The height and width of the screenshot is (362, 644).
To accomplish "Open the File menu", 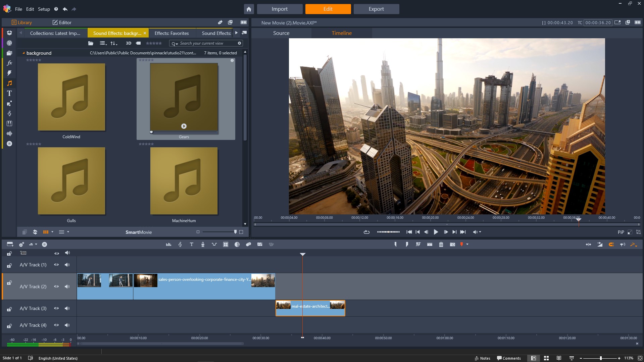I will point(18,9).
